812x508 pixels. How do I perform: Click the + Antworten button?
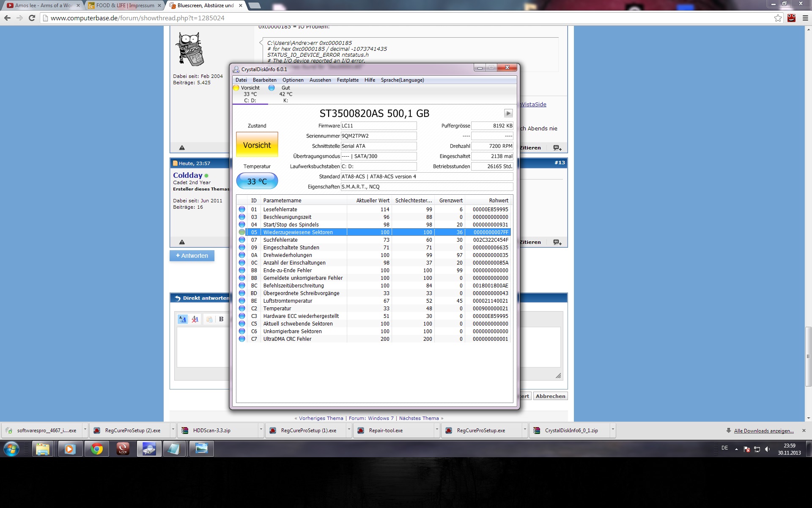coord(192,256)
